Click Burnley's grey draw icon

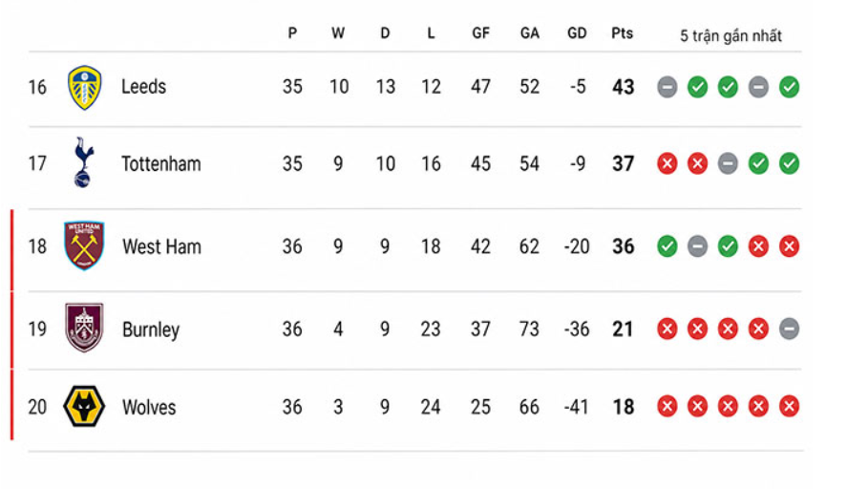(x=789, y=329)
